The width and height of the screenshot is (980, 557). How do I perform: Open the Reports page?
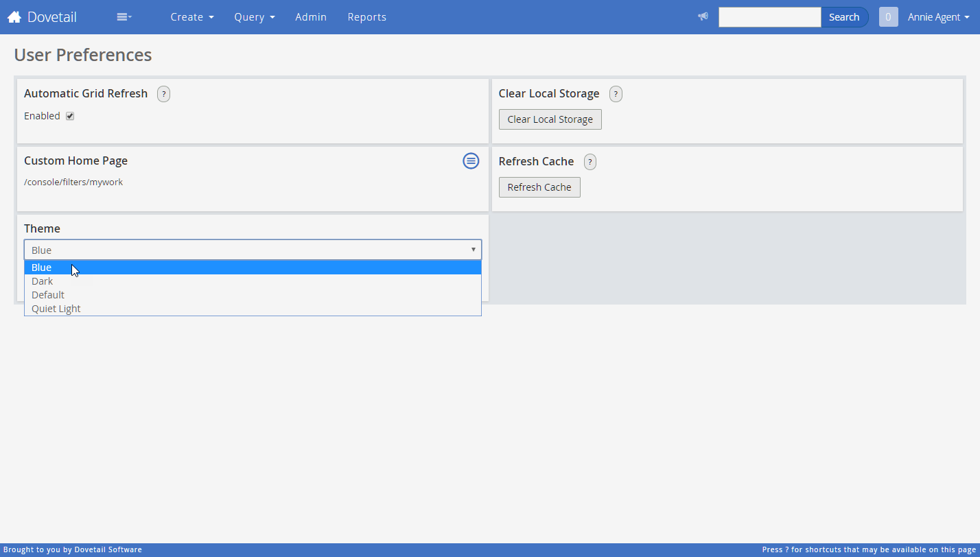pos(366,17)
